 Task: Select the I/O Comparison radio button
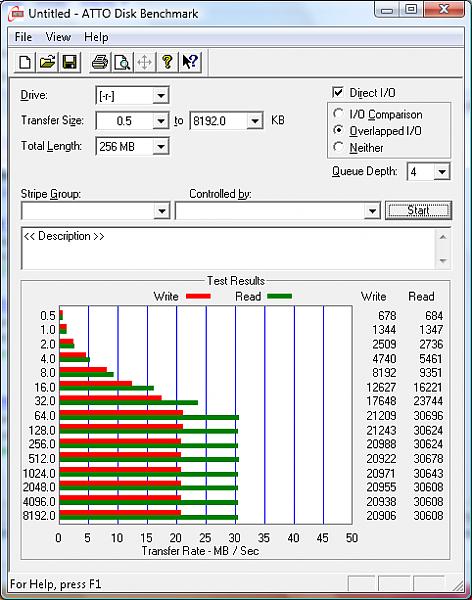pos(338,114)
